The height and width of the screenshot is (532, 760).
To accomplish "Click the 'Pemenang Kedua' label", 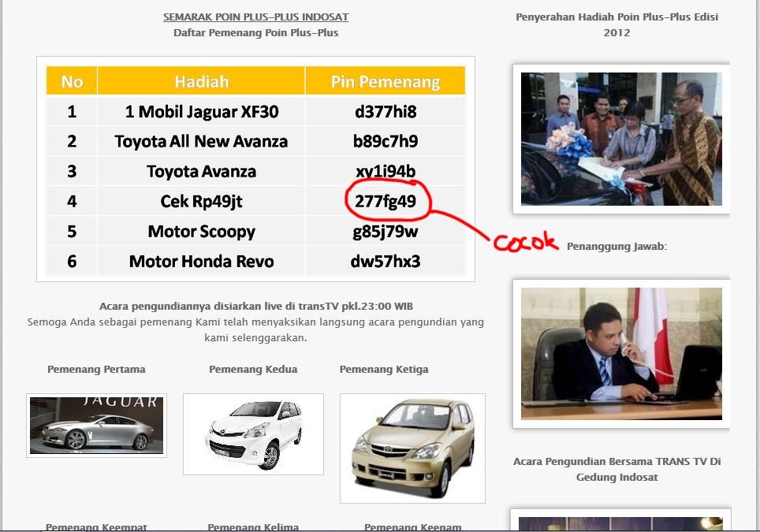I will [253, 369].
